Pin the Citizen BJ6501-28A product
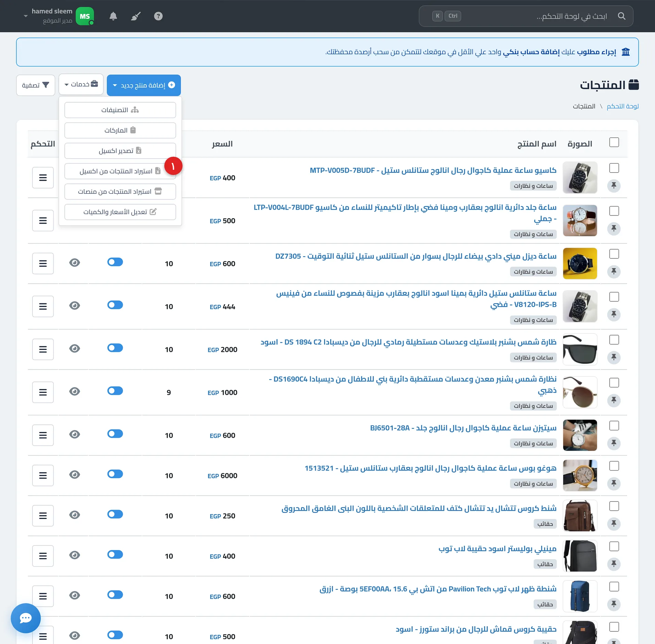 click(x=614, y=443)
